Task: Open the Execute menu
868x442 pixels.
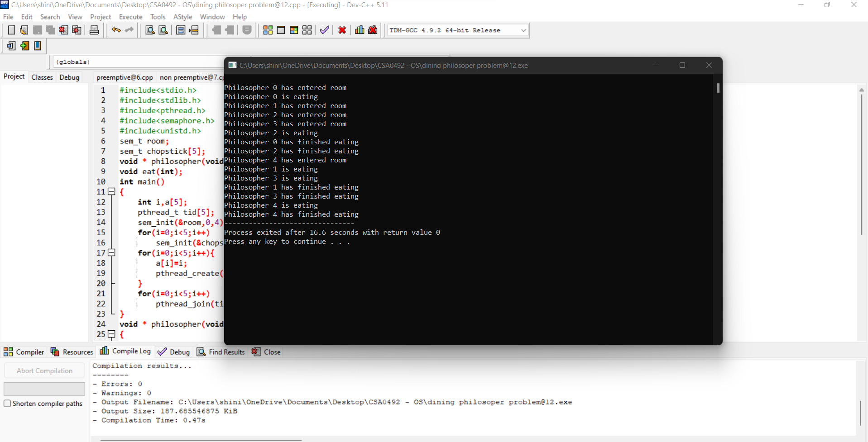Action: point(130,17)
